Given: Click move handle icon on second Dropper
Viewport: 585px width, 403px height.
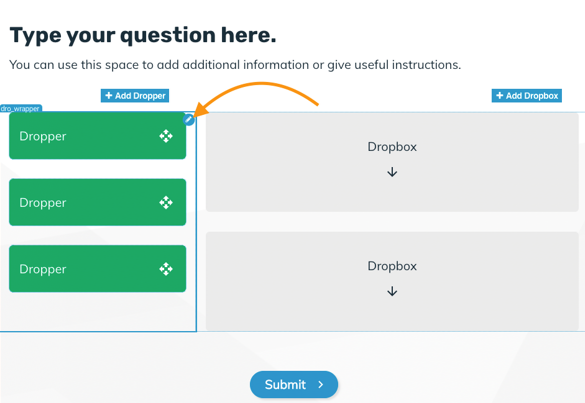Looking at the screenshot, I should pos(166,203).
